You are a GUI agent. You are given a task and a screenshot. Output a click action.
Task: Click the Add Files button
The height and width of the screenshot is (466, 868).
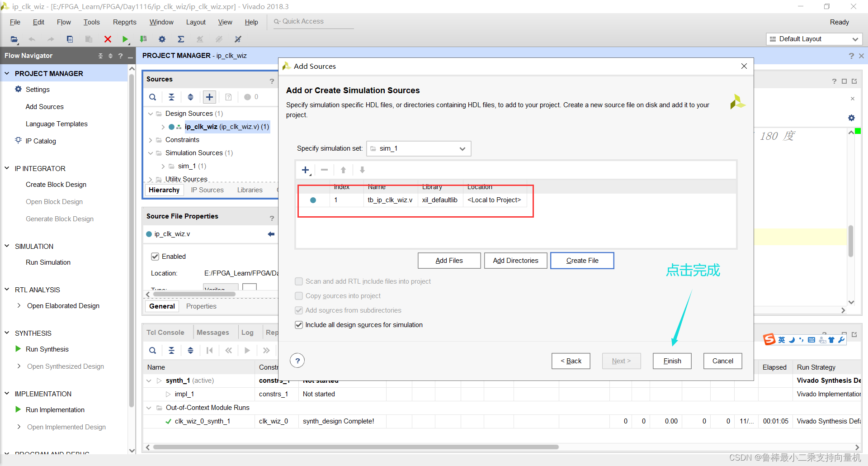[x=449, y=261]
